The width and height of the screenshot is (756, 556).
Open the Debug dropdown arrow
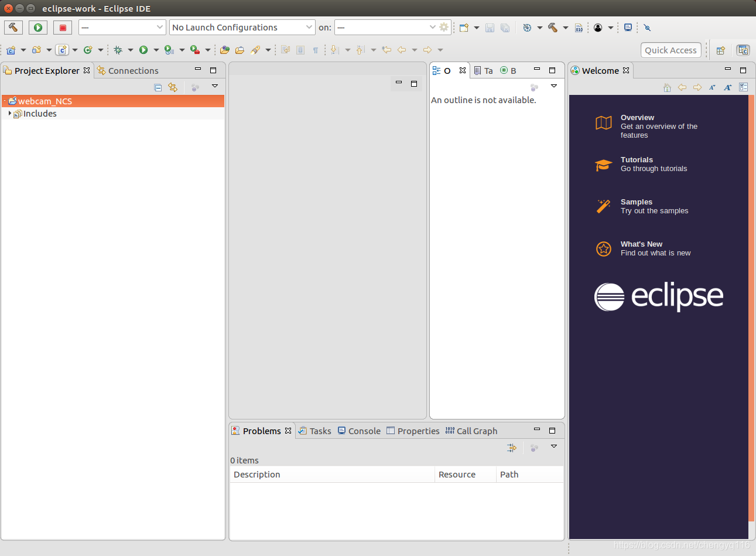tap(131, 50)
